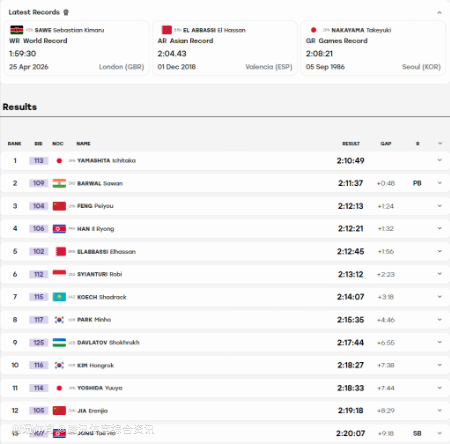Open the Games Record card for NAKAYAMA
The image size is (450, 444).
pyautogui.click(x=373, y=48)
